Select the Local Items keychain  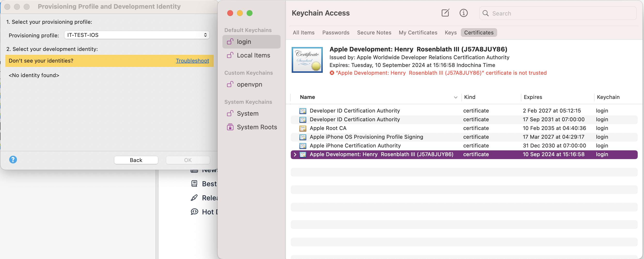253,55
